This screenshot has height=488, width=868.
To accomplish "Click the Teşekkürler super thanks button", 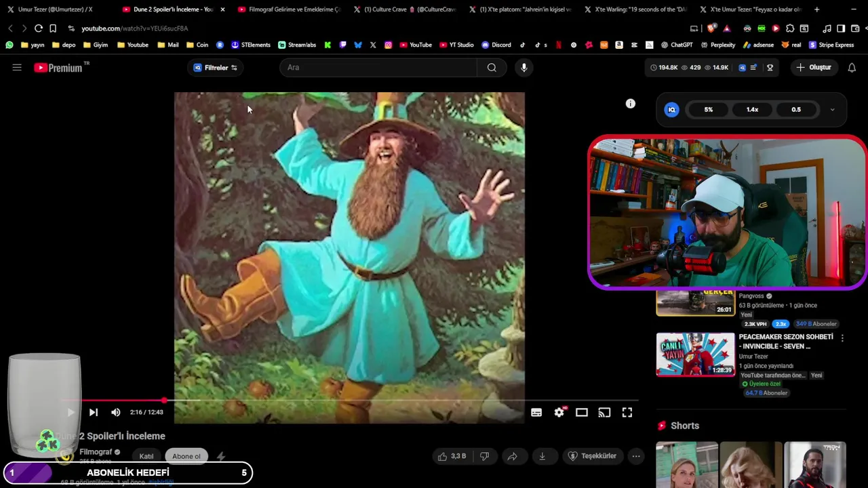I will click(592, 456).
